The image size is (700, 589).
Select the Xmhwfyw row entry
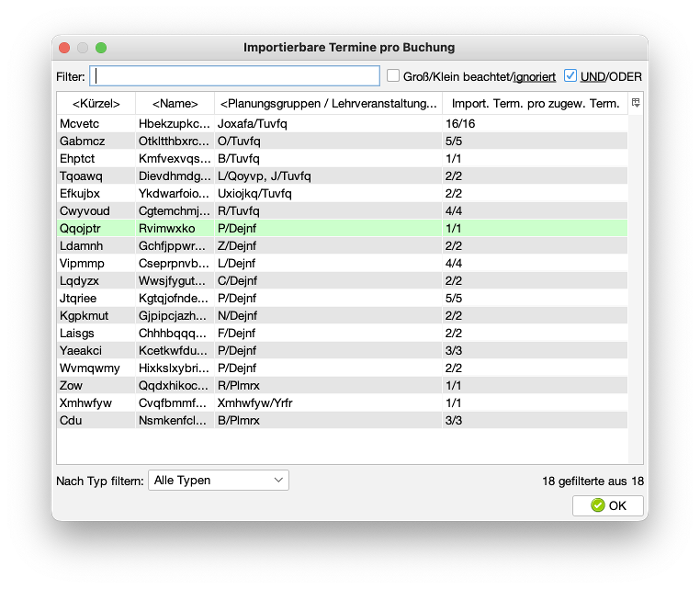coord(340,402)
